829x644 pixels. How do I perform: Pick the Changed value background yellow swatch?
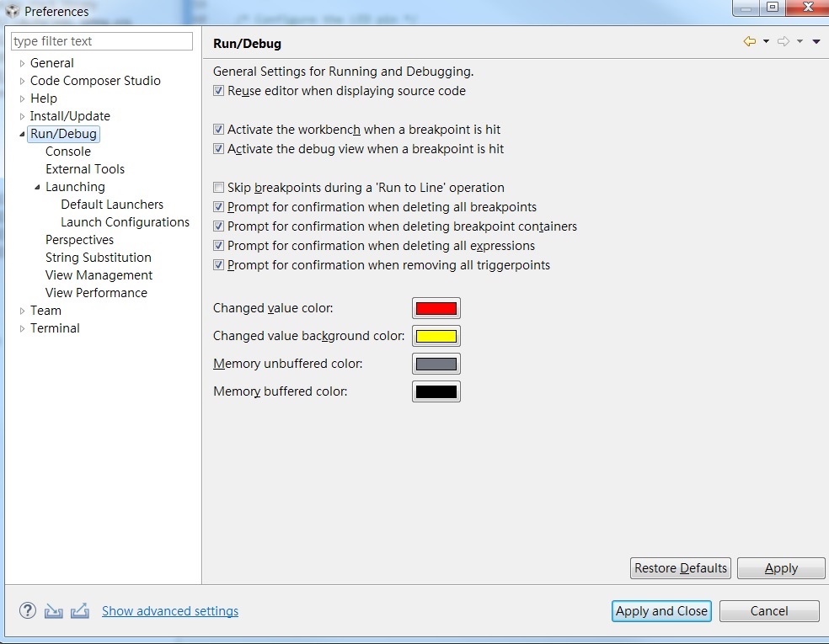(x=436, y=336)
